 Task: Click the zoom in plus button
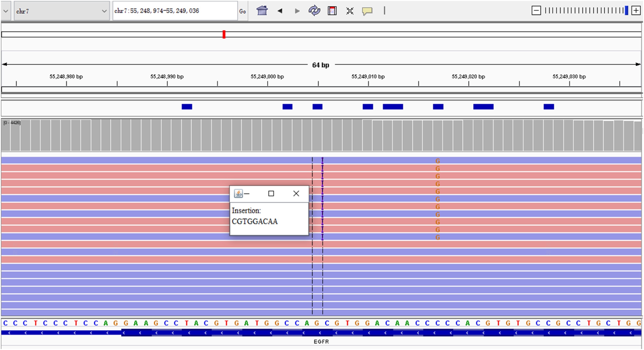(x=636, y=11)
